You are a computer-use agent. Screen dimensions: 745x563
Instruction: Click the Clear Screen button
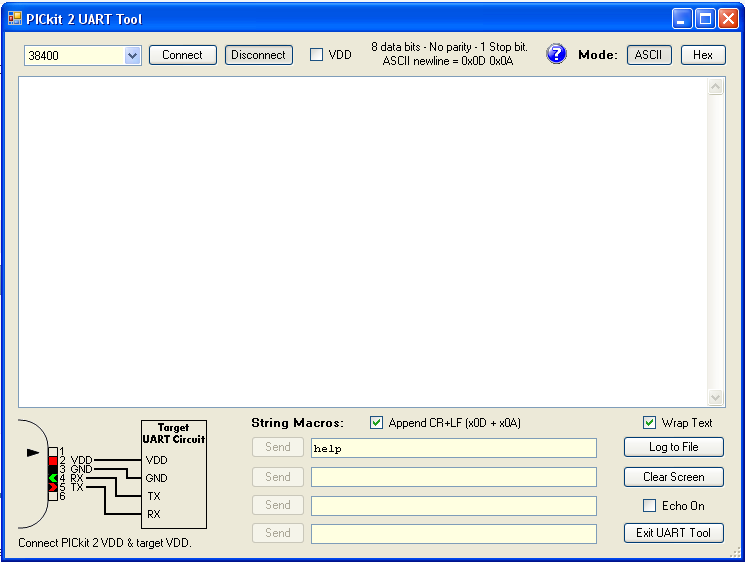pyautogui.click(x=673, y=477)
